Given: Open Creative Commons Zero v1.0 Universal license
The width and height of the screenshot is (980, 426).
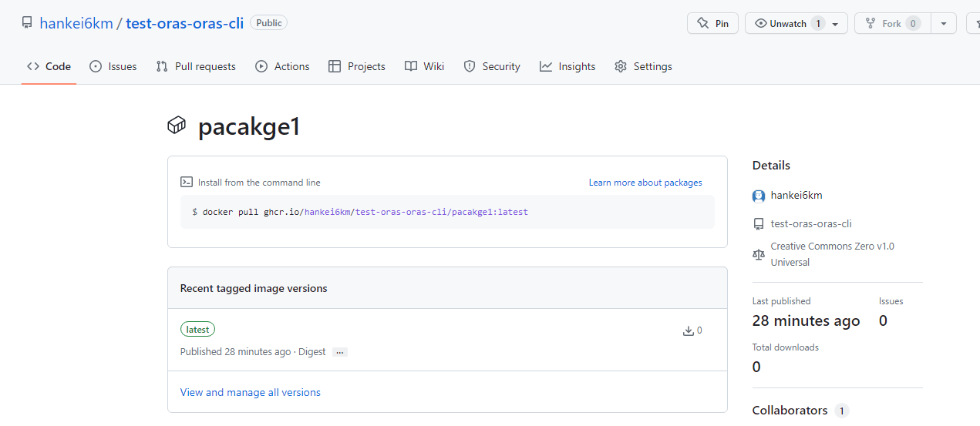Looking at the screenshot, I should pyautogui.click(x=833, y=254).
